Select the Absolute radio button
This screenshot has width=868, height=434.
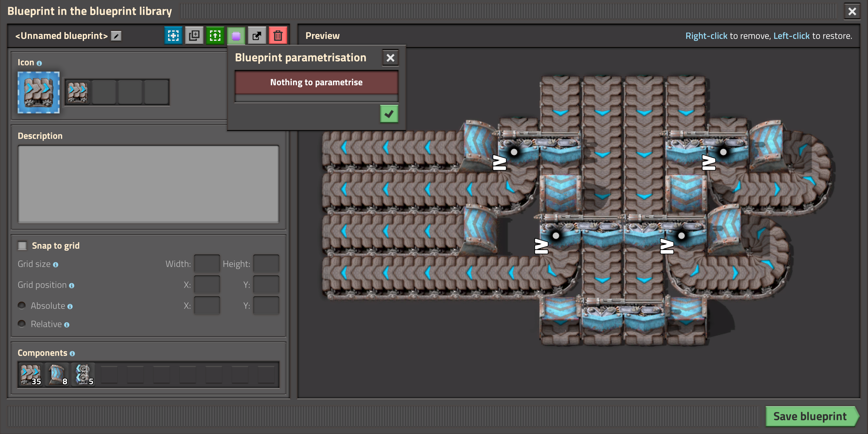(22, 305)
